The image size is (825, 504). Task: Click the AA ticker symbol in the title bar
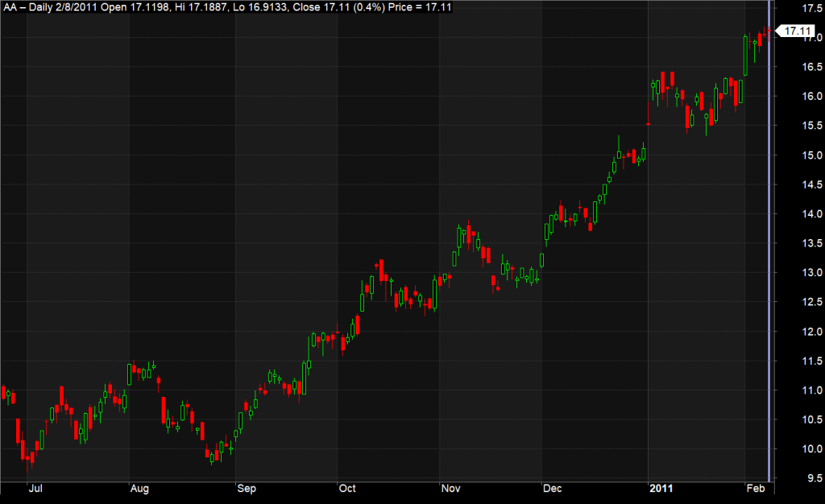click(x=9, y=6)
